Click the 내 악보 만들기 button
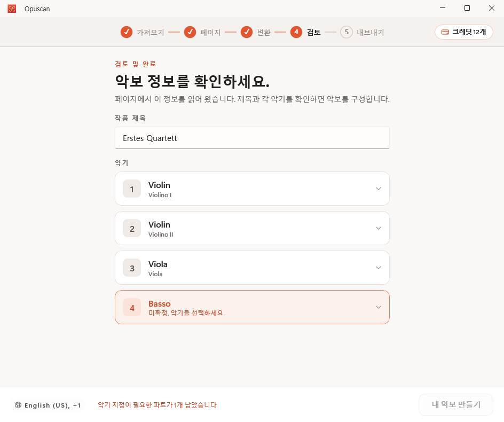 point(456,404)
